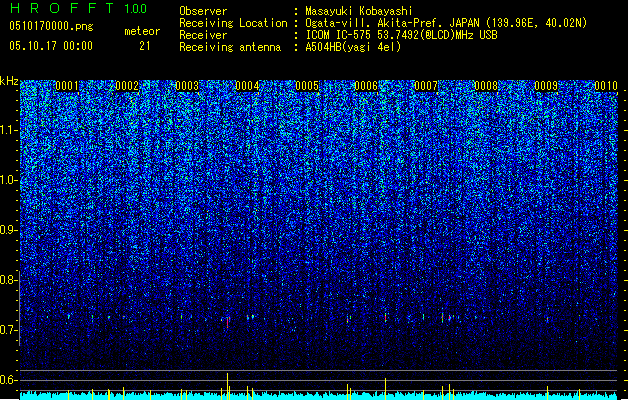Click the meteor count value 21
The image size is (629, 400).
click(x=145, y=46)
